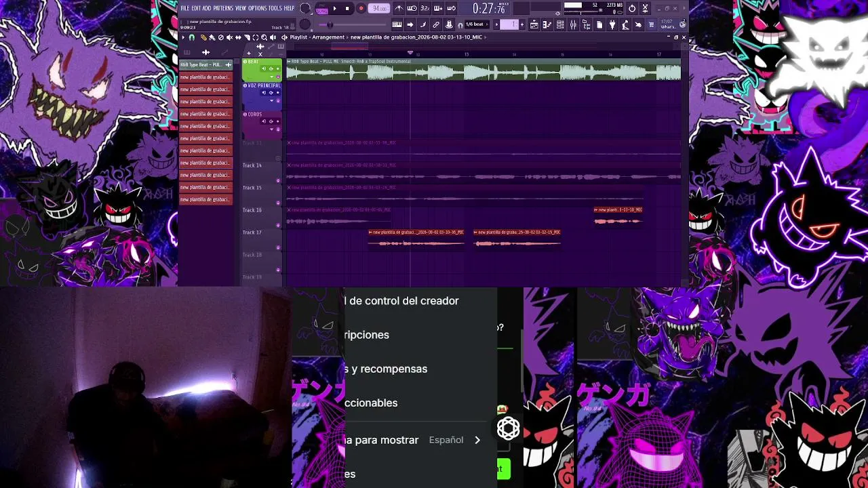Click the link icon in toolbar
This screenshot has width=868, height=488.
(436, 24)
